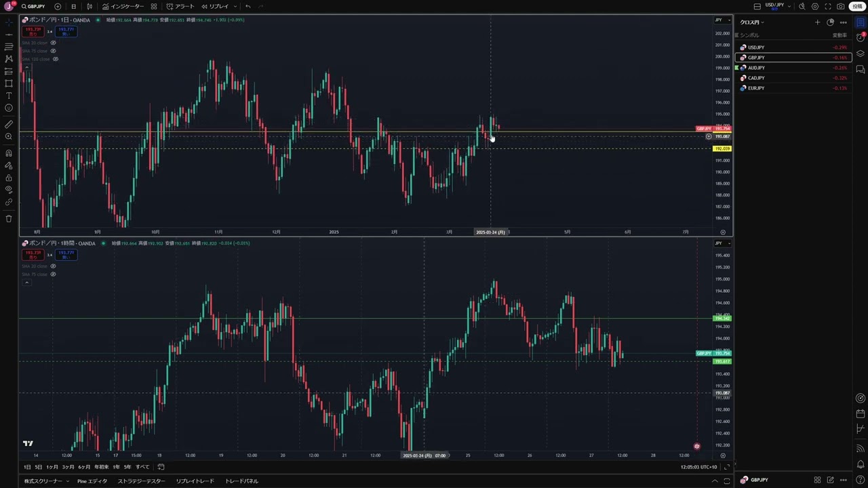Switch to ストラテジーテスター tab
The image size is (868, 488).
point(141,481)
